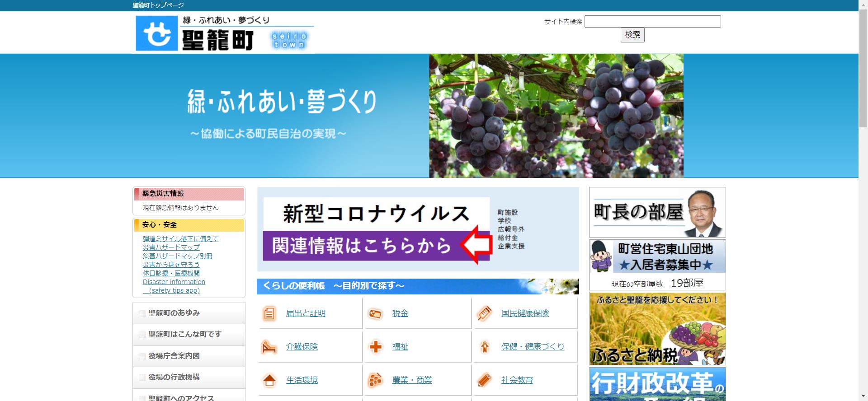
Task: Click the 生活環境 house icon
Action: [x=269, y=380]
